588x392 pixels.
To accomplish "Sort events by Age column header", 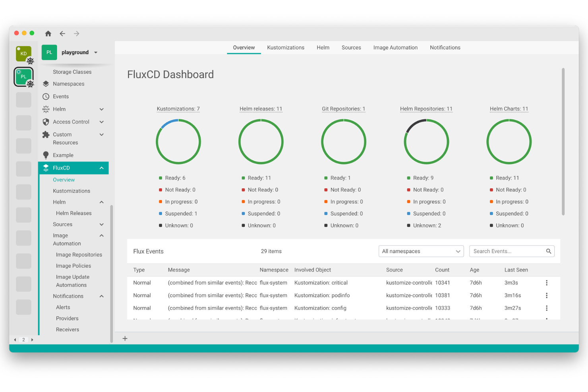I will click(x=474, y=270).
